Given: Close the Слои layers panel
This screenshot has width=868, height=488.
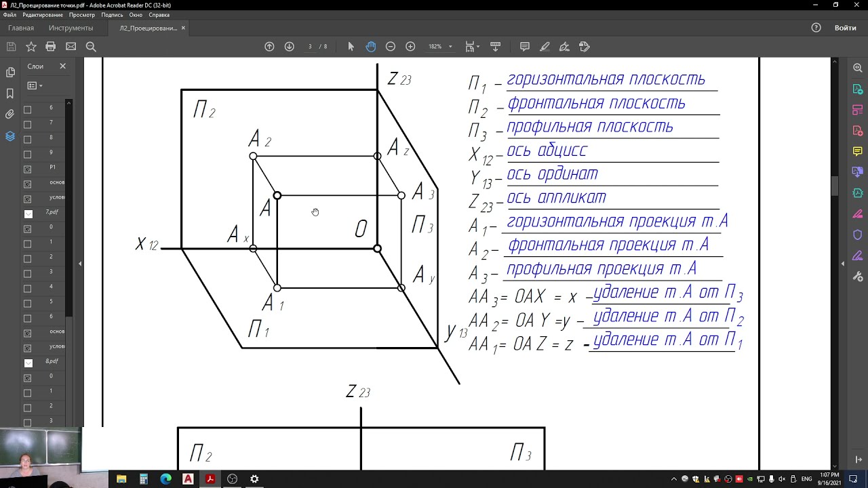Looking at the screenshot, I should (62, 66).
